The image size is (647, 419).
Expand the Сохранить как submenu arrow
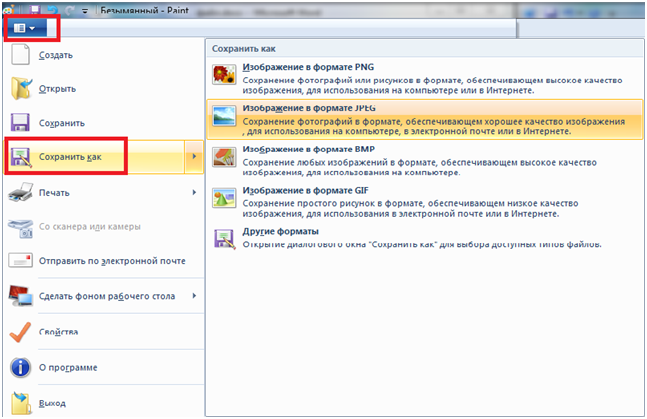[x=192, y=158]
